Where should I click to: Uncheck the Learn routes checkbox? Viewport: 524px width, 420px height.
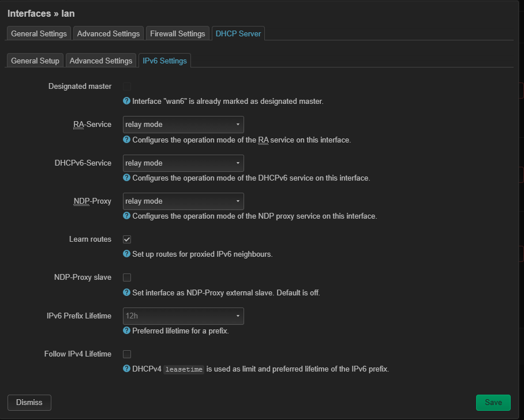click(x=127, y=239)
